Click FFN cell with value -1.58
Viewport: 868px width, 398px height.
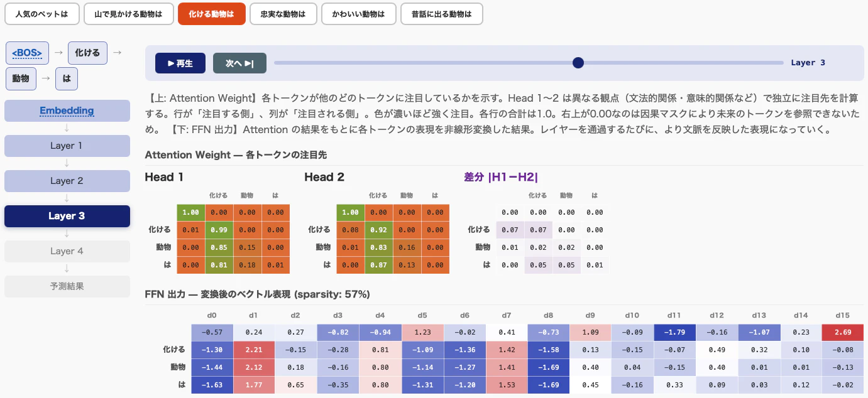(x=547, y=350)
